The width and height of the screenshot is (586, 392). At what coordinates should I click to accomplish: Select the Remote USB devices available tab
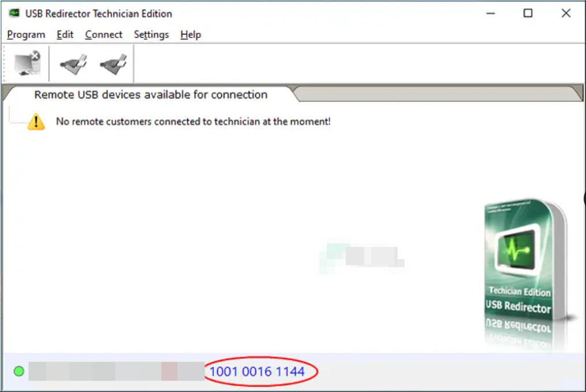click(150, 94)
